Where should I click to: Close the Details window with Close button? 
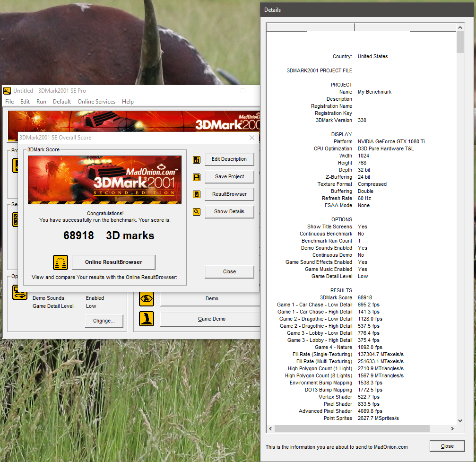point(447,446)
